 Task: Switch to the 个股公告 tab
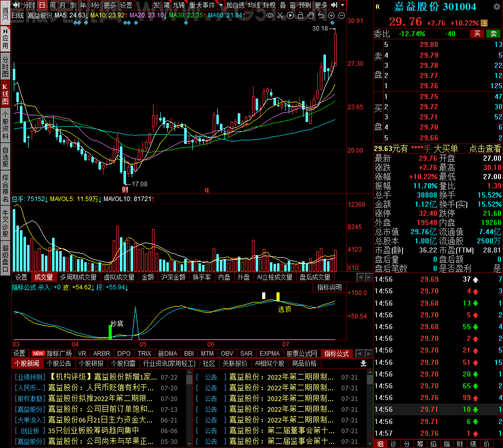pos(59,363)
